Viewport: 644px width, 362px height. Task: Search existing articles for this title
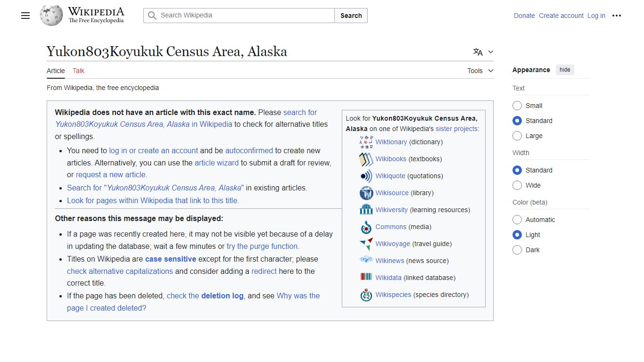(156, 188)
